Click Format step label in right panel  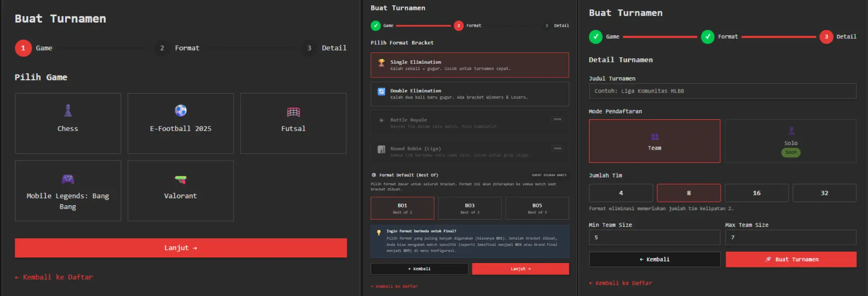point(728,37)
